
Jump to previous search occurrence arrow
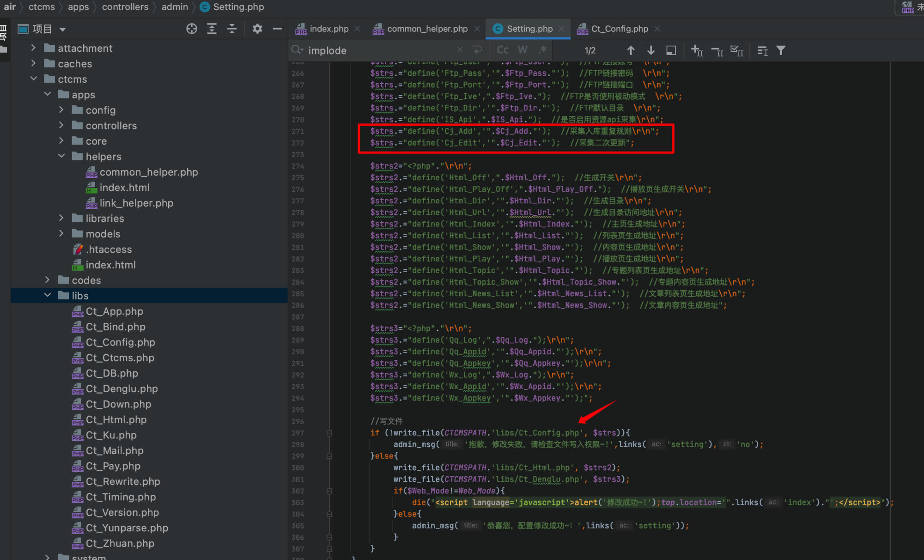631,50
